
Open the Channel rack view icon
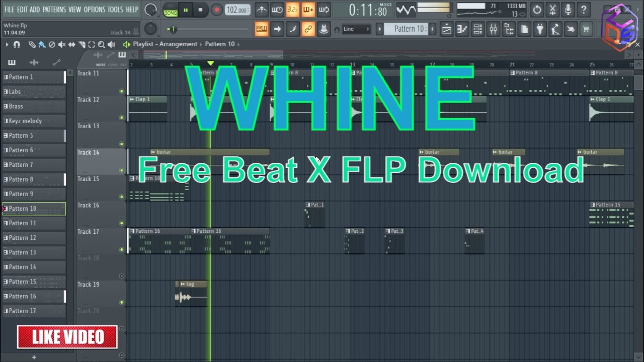(477, 29)
